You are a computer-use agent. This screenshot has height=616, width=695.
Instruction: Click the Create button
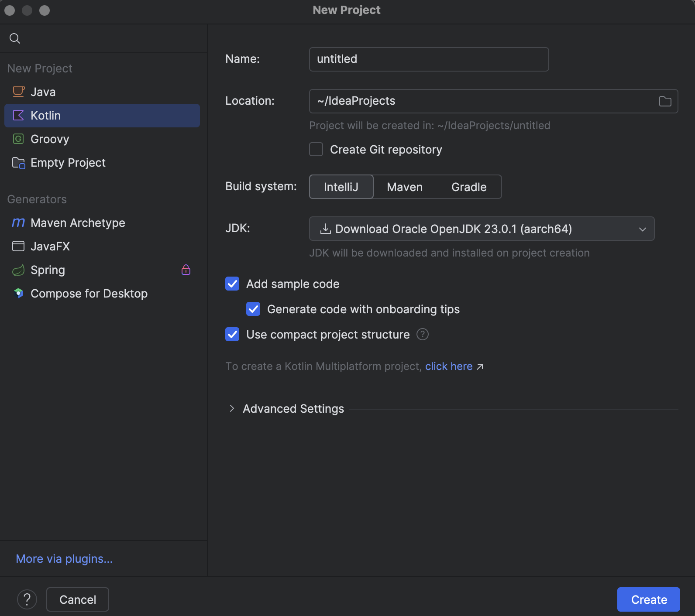(649, 599)
